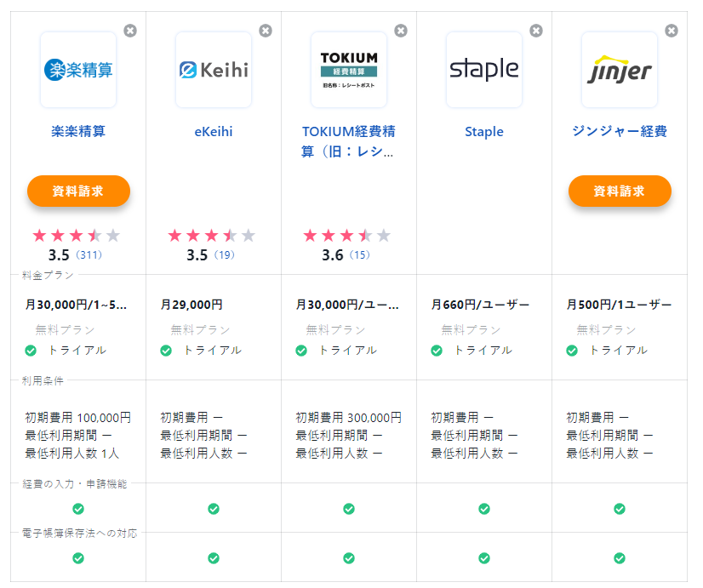Click the 楽楽精算 logo thumbnail

(x=78, y=70)
